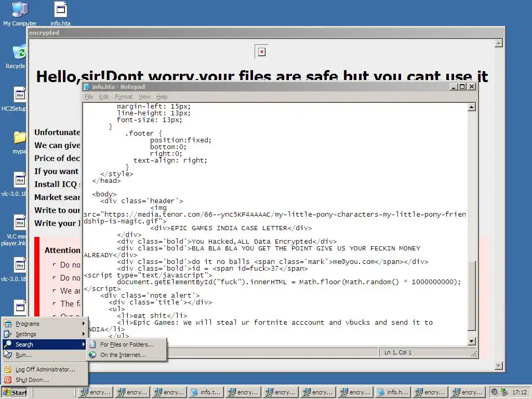Click the 'Install ICQ' line in encrypted window
This screenshot has width=532, height=399.
point(57,184)
